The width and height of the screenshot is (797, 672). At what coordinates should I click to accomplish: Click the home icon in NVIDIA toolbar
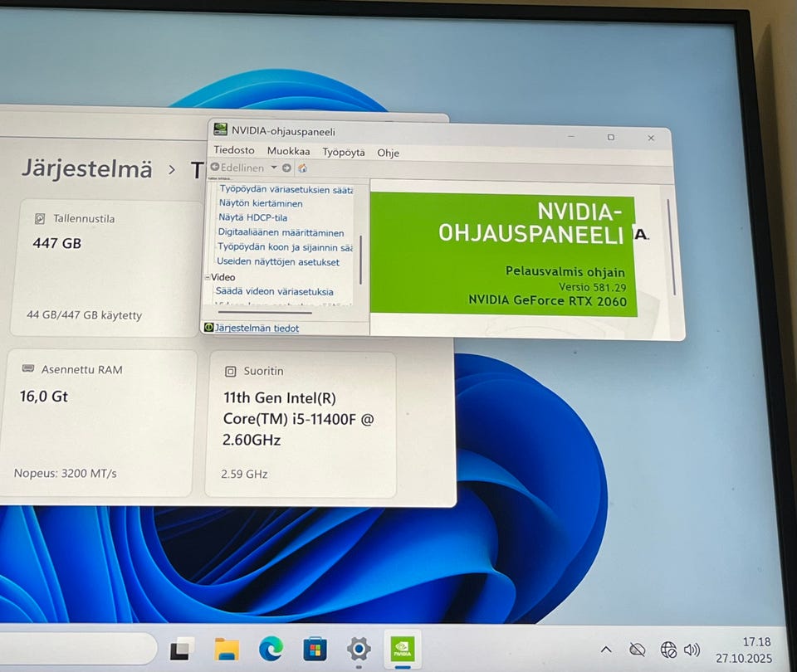302,168
